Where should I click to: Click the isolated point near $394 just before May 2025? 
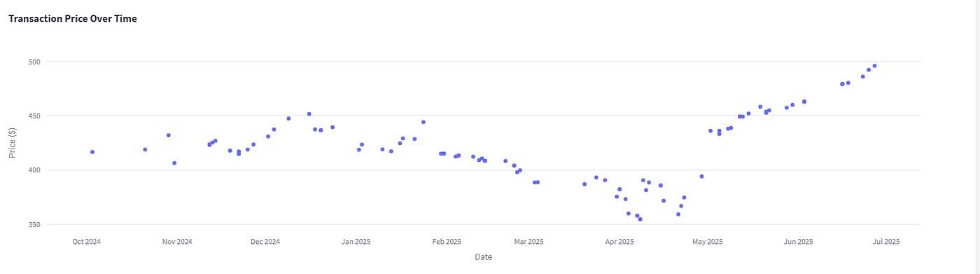[x=701, y=177]
